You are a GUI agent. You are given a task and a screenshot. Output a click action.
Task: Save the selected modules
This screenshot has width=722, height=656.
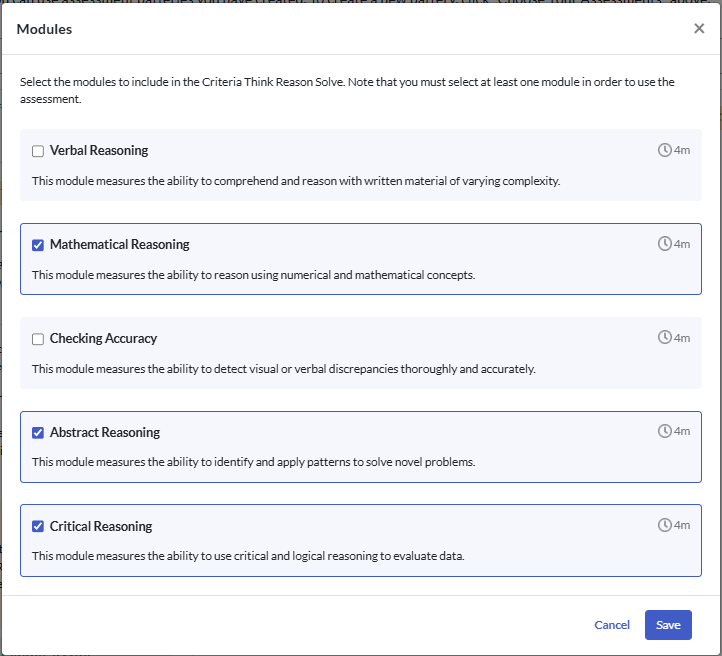[x=668, y=625]
